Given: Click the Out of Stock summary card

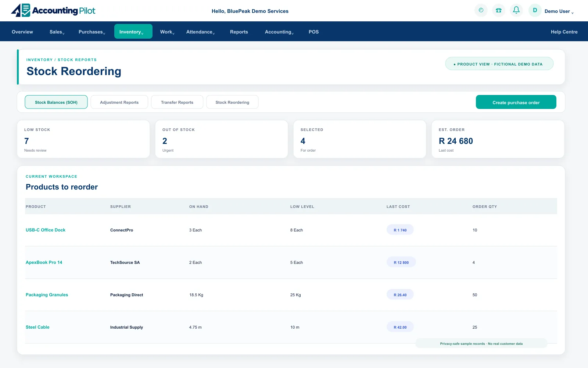Looking at the screenshot, I should click(x=222, y=139).
